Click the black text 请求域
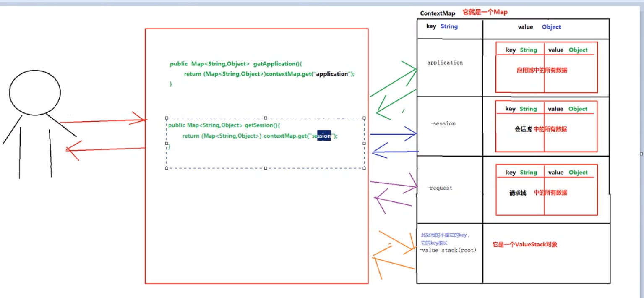Screen dimensions: 644x298 [518, 193]
